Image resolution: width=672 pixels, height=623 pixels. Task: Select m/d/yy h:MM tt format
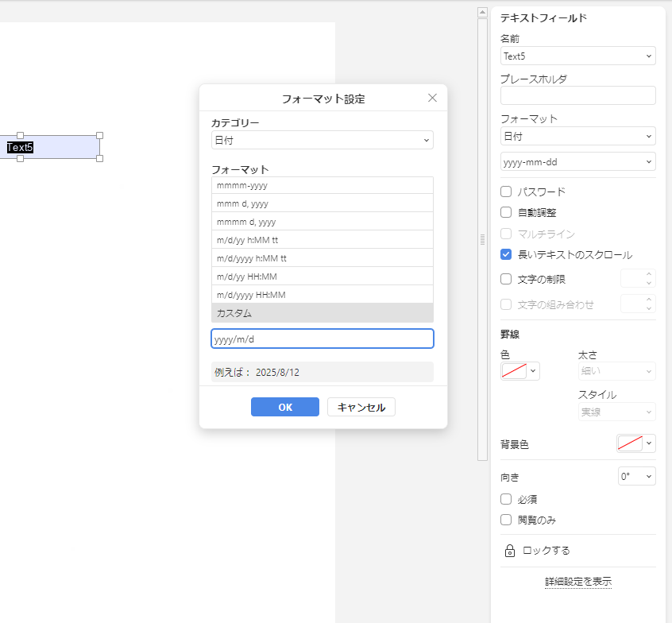point(322,240)
